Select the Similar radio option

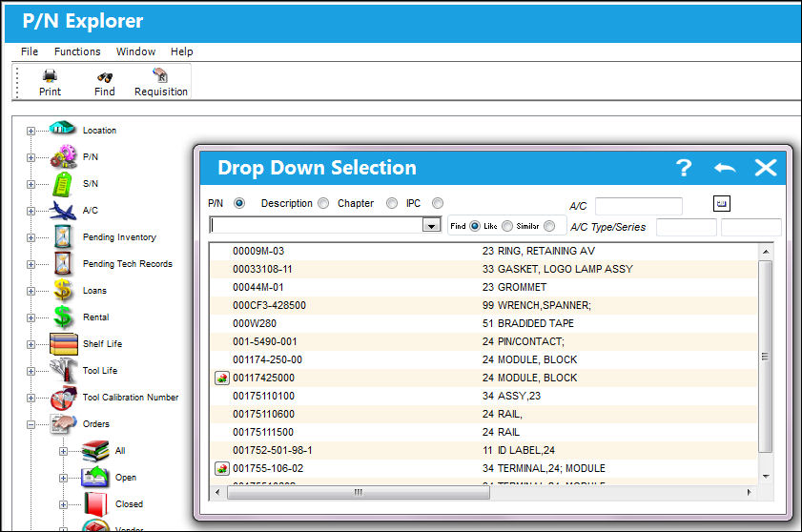549,226
